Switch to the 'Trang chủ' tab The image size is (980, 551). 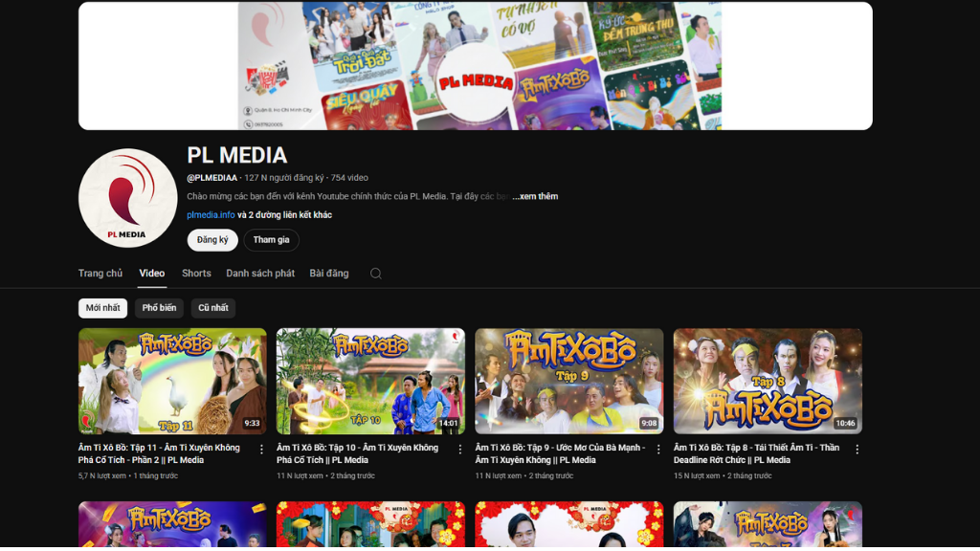tap(100, 274)
